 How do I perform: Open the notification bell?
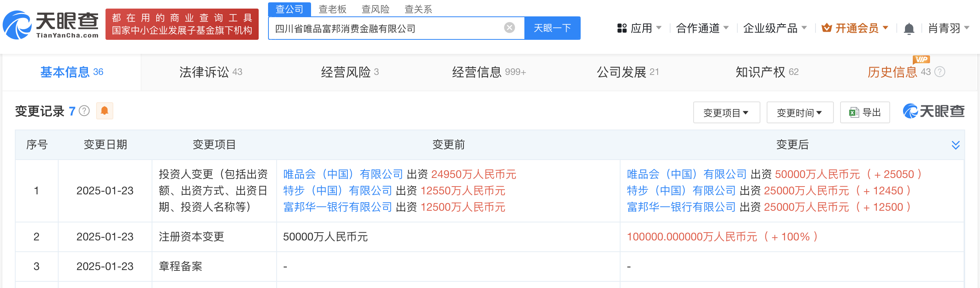pos(909,28)
